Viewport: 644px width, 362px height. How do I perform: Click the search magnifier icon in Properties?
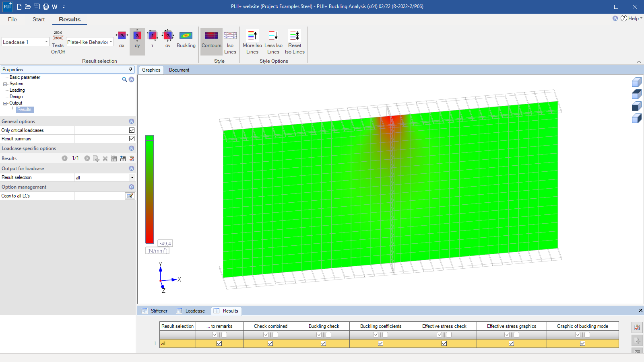click(x=124, y=80)
